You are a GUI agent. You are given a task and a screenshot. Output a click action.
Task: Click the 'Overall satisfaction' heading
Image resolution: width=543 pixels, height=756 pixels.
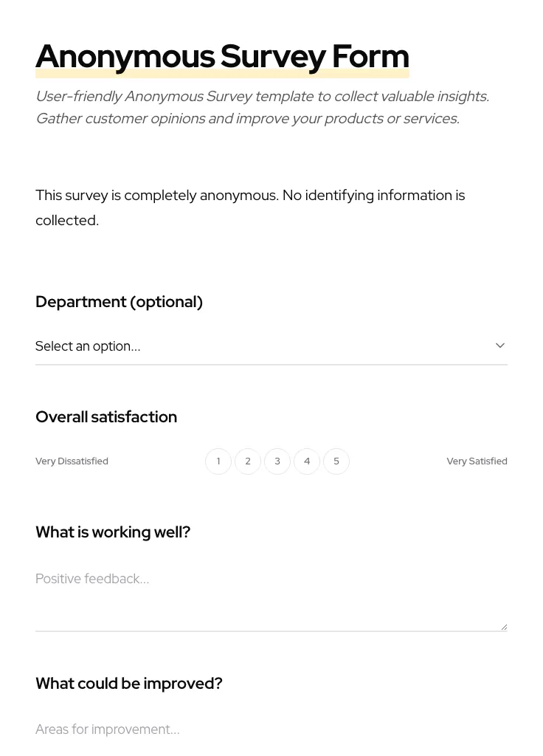coord(106,416)
